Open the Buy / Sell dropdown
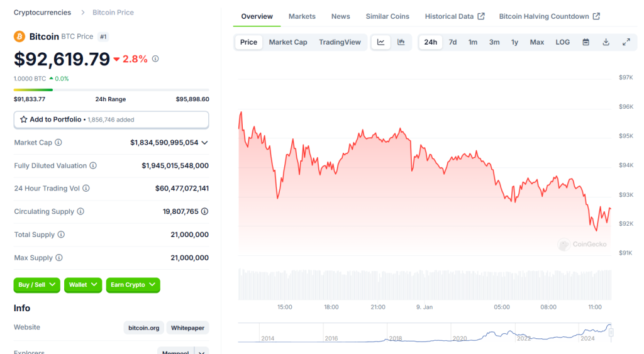This screenshot has height=354, width=644. pos(37,285)
